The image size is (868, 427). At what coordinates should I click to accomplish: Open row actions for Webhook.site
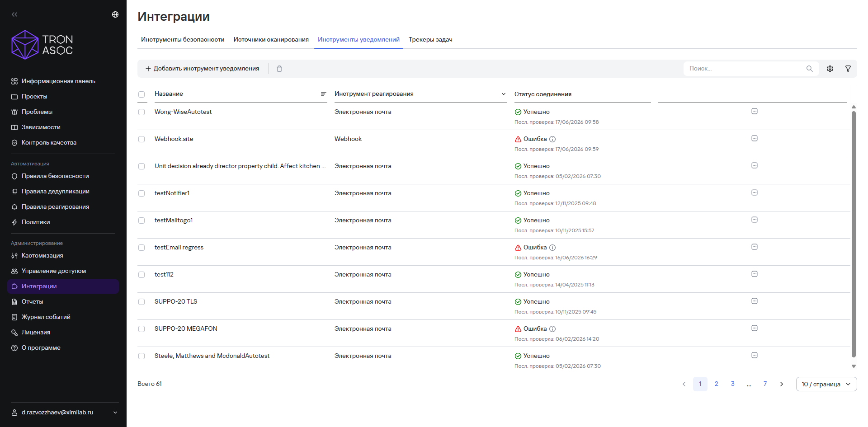point(755,138)
